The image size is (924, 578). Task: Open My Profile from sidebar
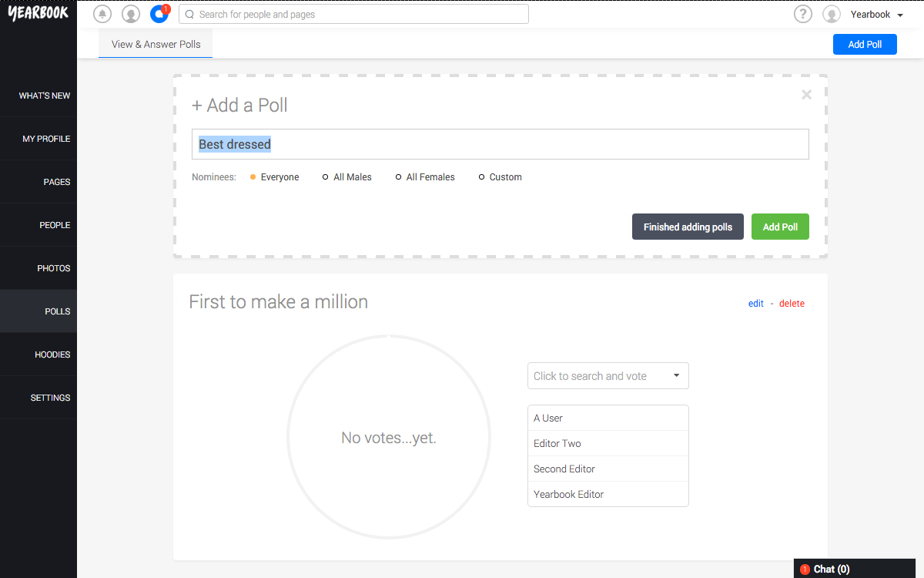[x=38, y=139]
